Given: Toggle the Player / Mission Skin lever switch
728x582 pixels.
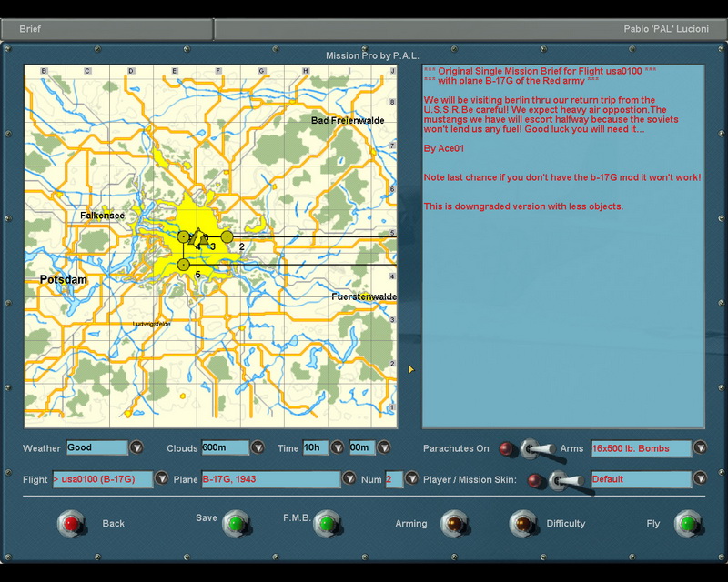Looking at the screenshot, I should click(x=566, y=481).
